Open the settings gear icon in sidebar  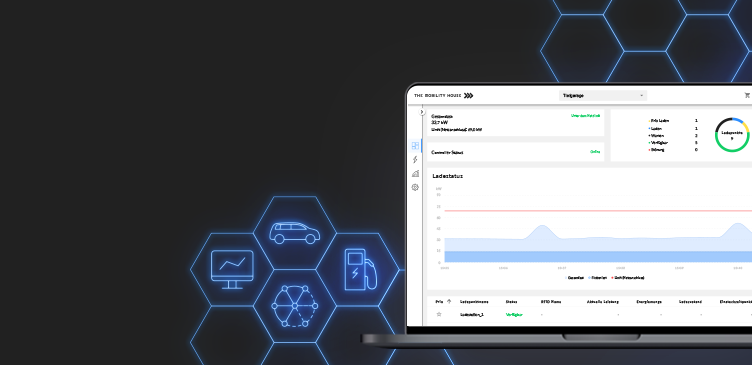pos(415,188)
